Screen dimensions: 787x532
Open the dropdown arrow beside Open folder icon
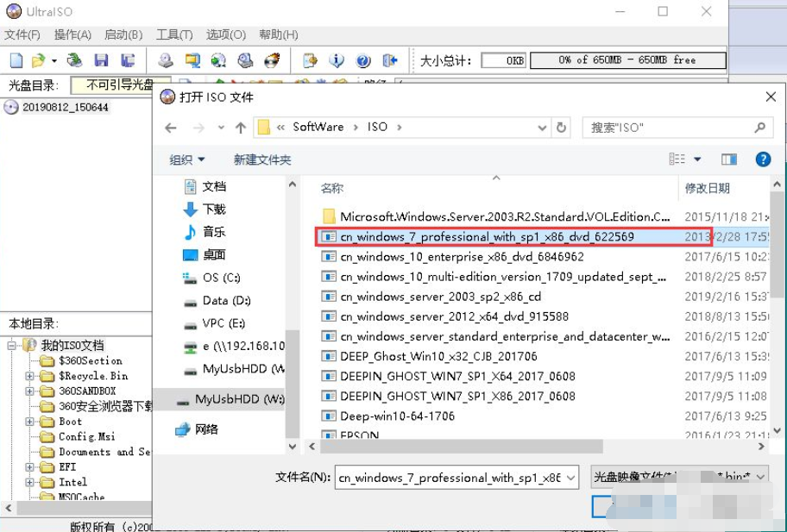tap(54, 61)
